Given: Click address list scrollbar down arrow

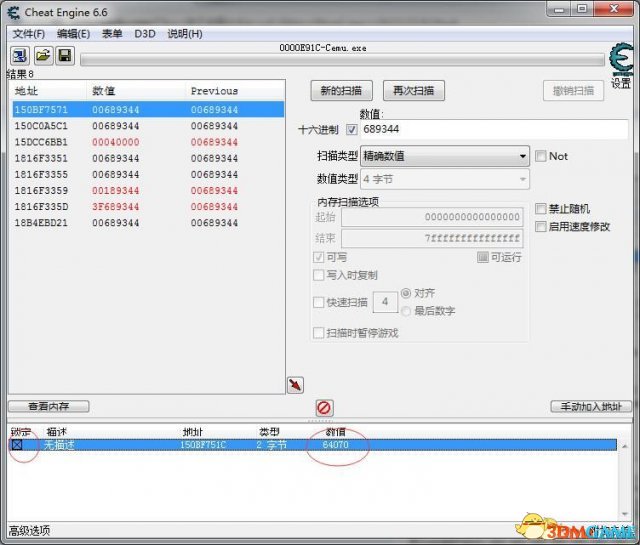Looking at the screenshot, I should point(624,514).
